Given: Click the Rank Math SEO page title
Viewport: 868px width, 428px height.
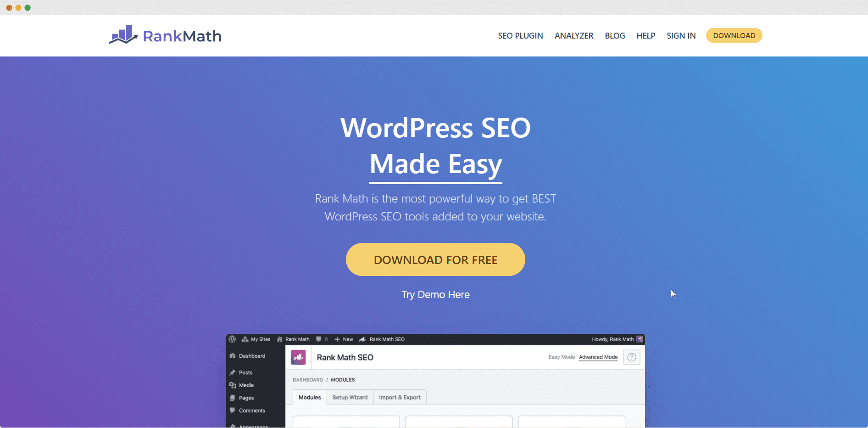Looking at the screenshot, I should 345,357.
